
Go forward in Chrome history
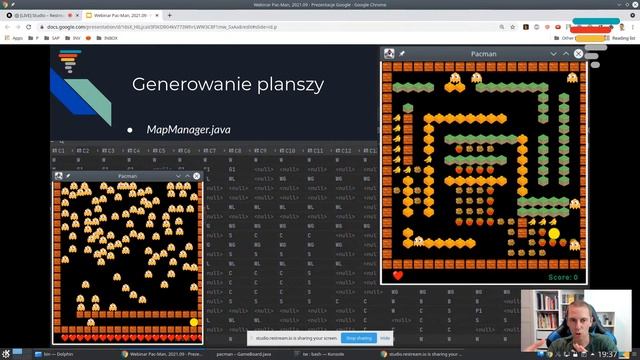click(x=18, y=27)
